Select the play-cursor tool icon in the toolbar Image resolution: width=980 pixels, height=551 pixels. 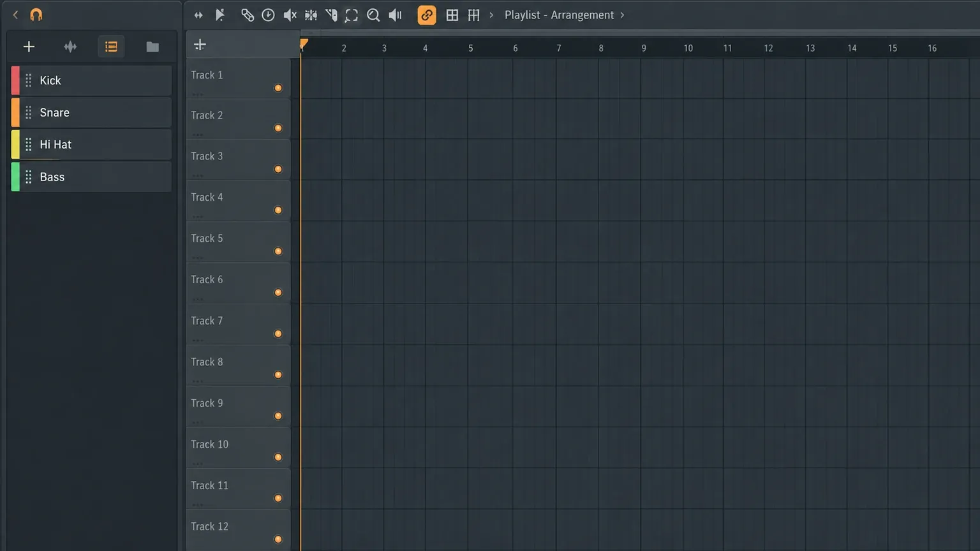220,15
